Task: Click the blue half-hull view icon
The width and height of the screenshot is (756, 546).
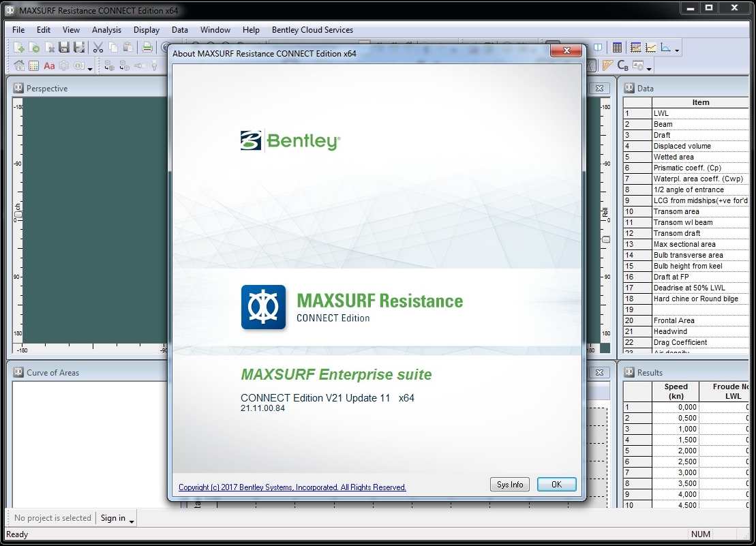Action: pyautogui.click(x=598, y=47)
